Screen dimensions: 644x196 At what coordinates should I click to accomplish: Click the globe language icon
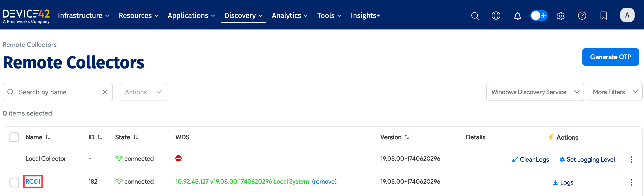[496, 16]
